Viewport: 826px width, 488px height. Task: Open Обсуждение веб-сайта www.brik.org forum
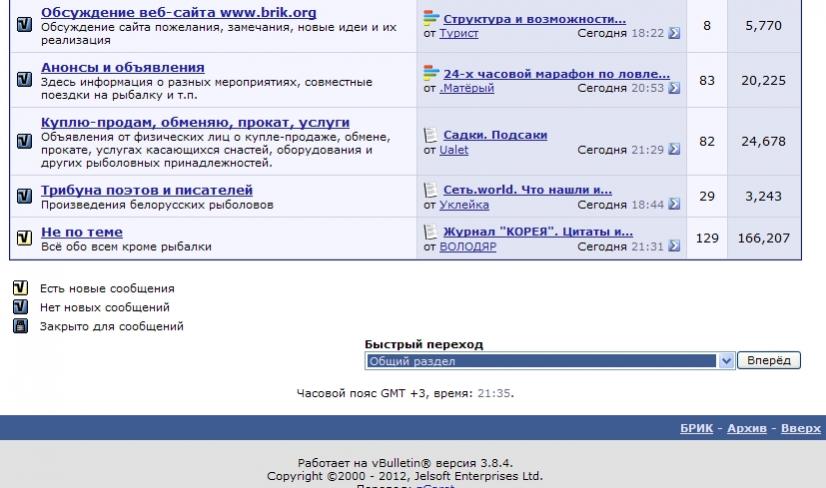(x=178, y=13)
